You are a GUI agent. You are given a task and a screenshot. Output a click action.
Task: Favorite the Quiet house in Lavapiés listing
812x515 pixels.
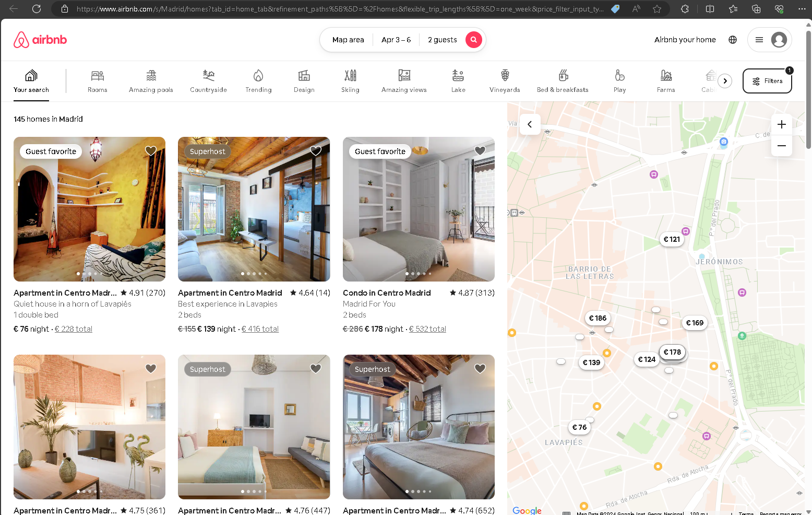click(151, 151)
